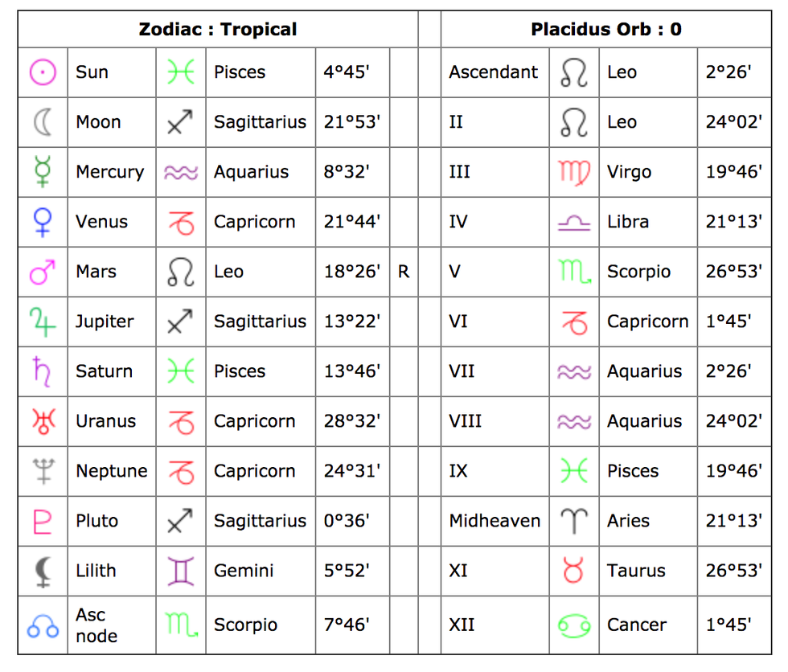Click the Moon crescent icon
The image size is (788, 672).
[43, 122]
